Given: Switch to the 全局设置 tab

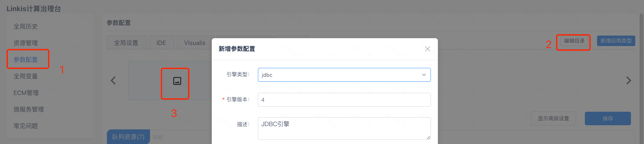Looking at the screenshot, I should (127, 42).
